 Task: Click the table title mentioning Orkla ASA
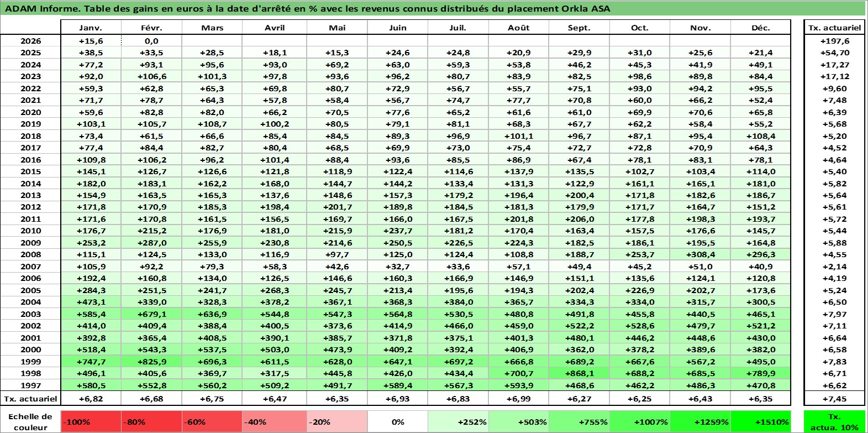pos(308,8)
